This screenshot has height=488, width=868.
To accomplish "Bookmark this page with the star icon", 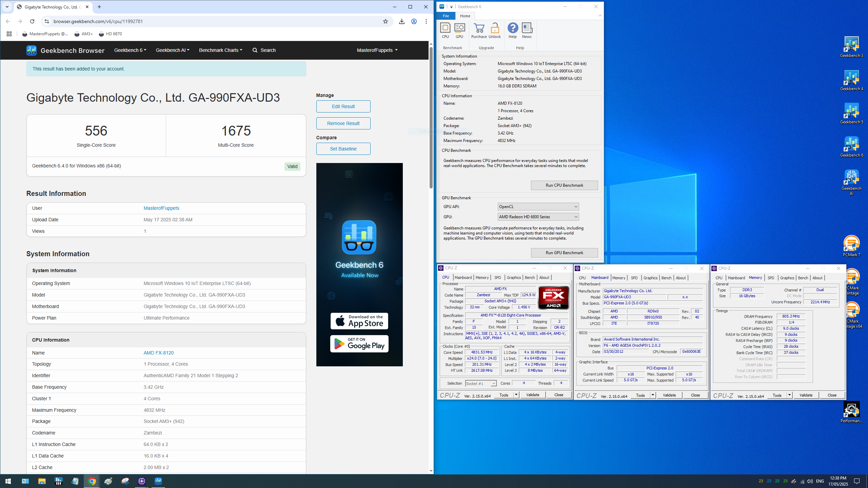I will pos(386,21).
